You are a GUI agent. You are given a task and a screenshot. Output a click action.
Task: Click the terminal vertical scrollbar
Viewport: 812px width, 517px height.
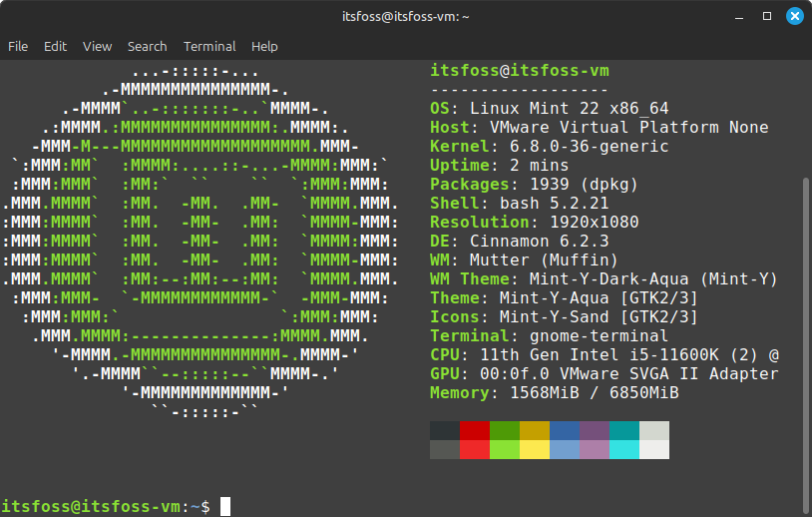coord(806,347)
